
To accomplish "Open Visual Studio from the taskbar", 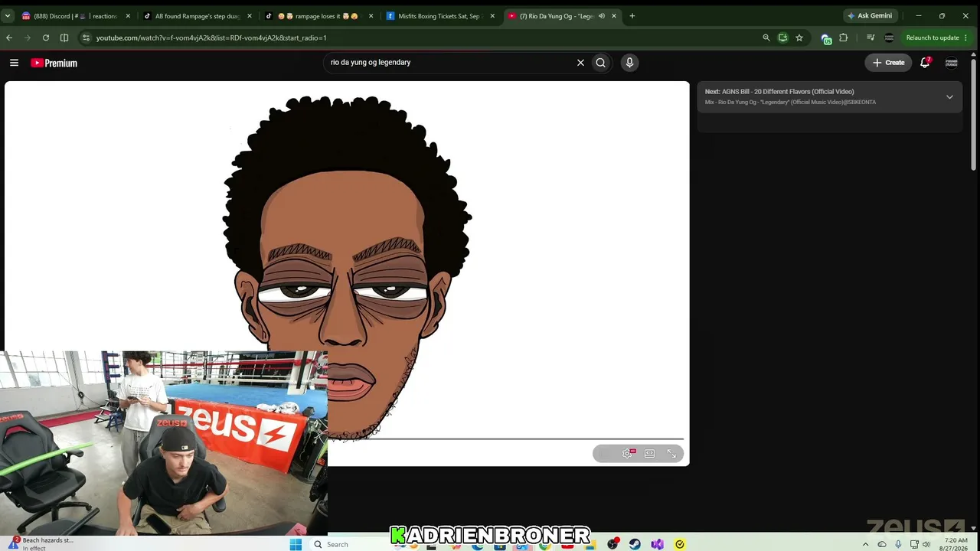I will tap(657, 544).
